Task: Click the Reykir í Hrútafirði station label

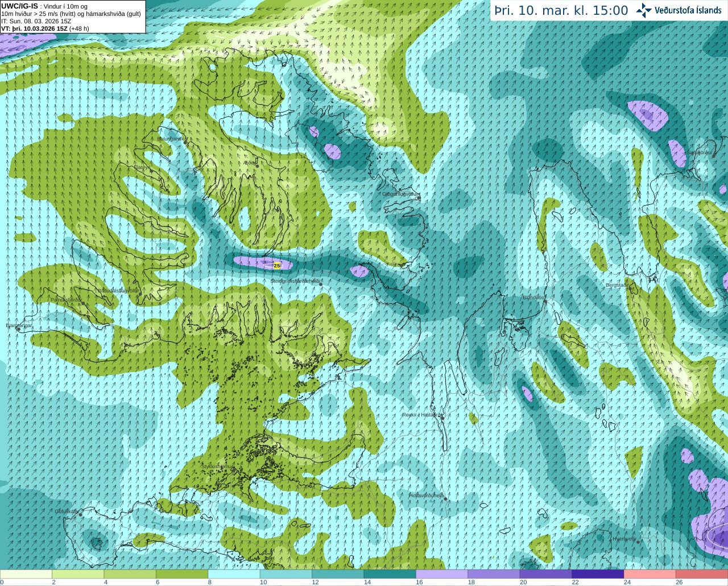Action: click(x=422, y=415)
